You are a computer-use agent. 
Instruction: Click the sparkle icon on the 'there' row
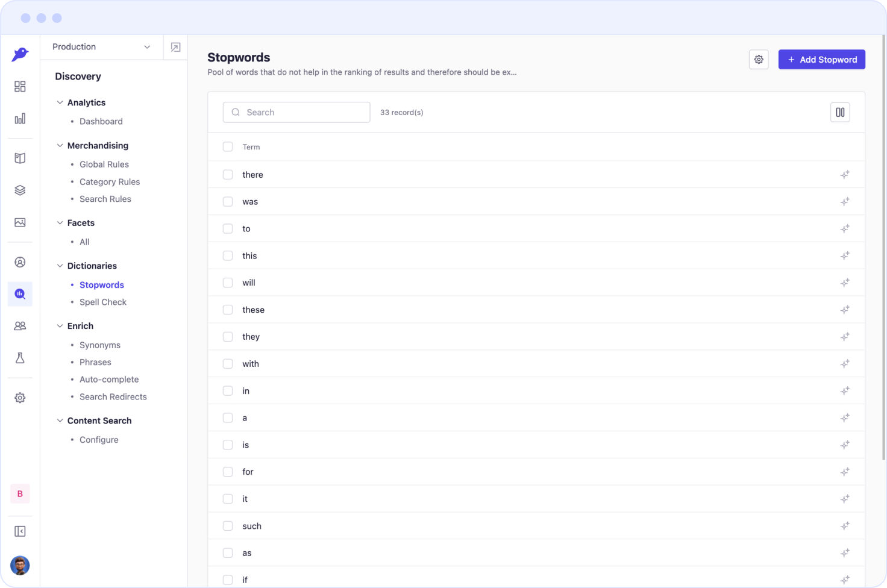pyautogui.click(x=845, y=175)
